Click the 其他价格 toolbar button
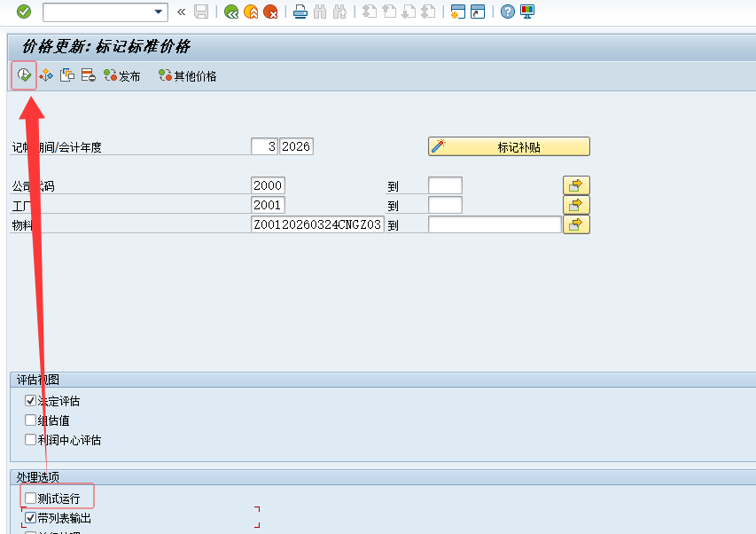The image size is (756, 534). [x=187, y=76]
